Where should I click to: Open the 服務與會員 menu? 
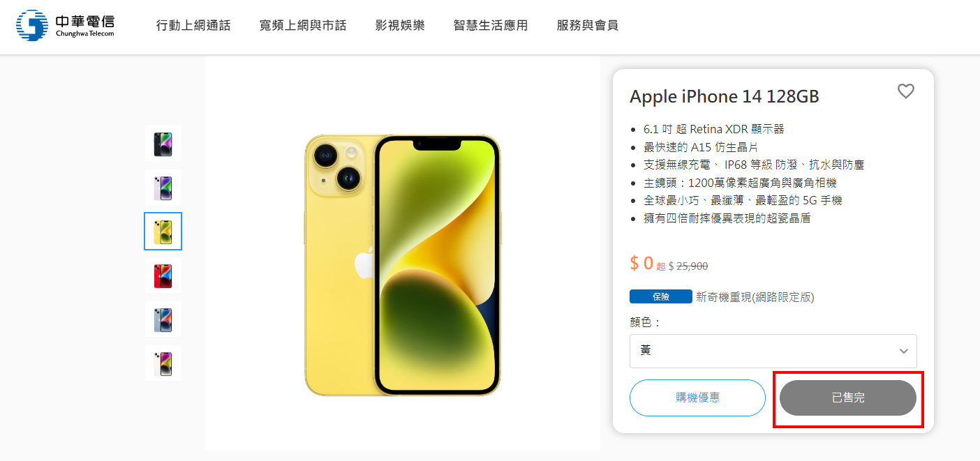(x=588, y=26)
